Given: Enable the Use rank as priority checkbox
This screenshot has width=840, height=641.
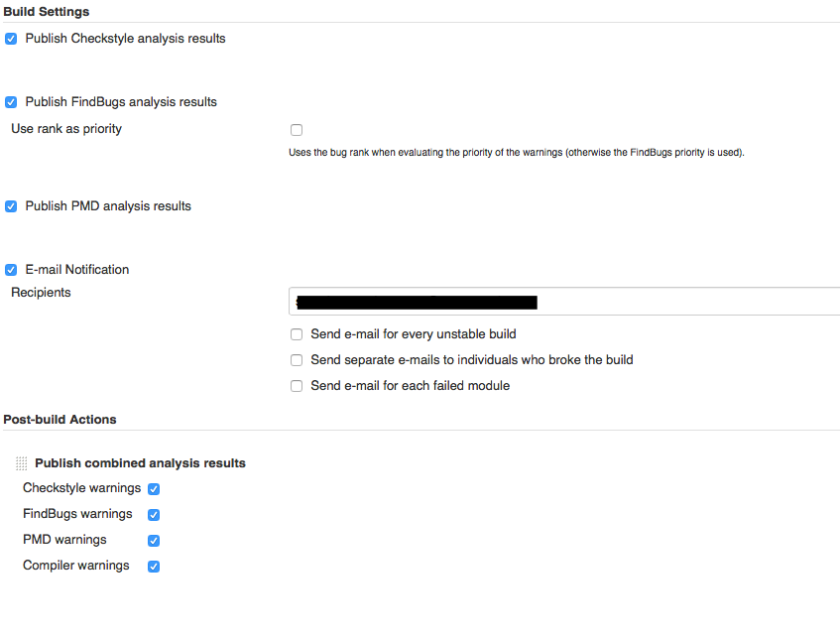Looking at the screenshot, I should coord(297,130).
